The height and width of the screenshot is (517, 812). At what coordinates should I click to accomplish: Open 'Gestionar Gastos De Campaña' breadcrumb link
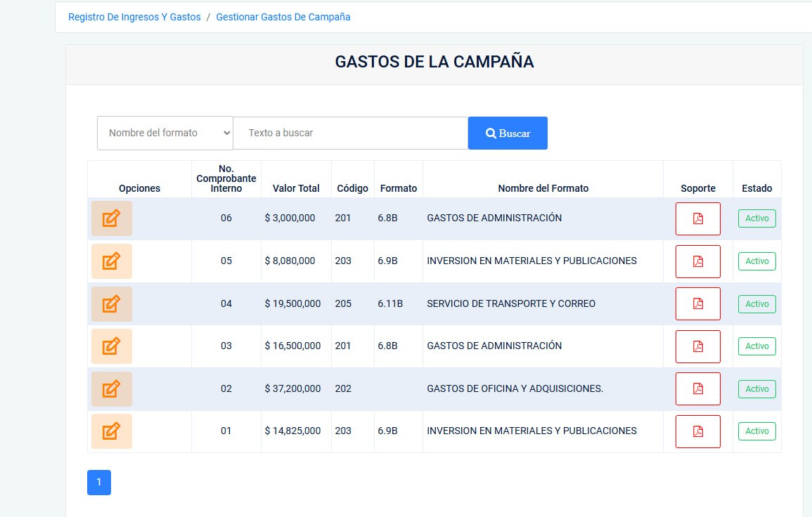point(283,17)
